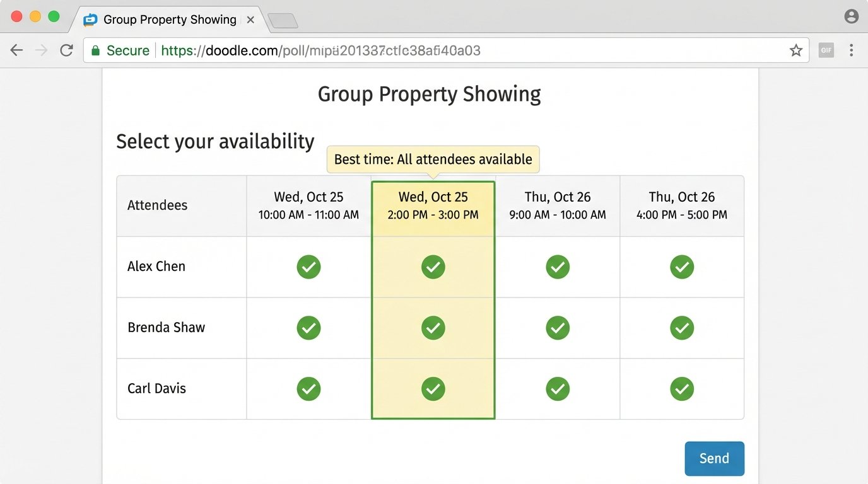
Task: Click the Doodle favicon on the browser tab
Action: 90,20
